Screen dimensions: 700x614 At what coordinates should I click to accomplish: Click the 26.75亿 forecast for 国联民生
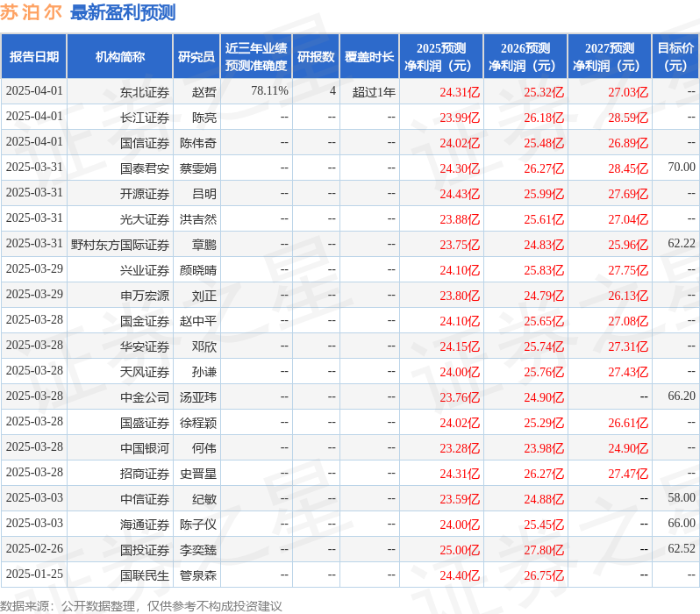coord(544,576)
